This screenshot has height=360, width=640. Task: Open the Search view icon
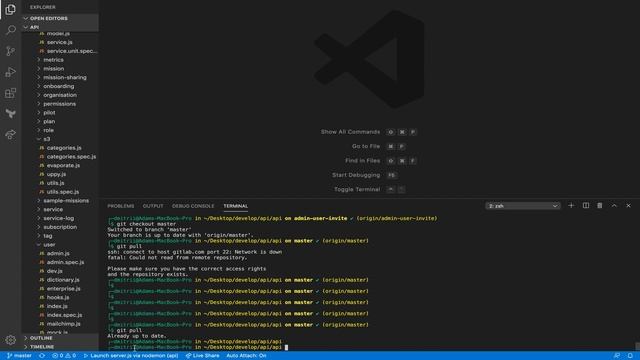point(11,30)
